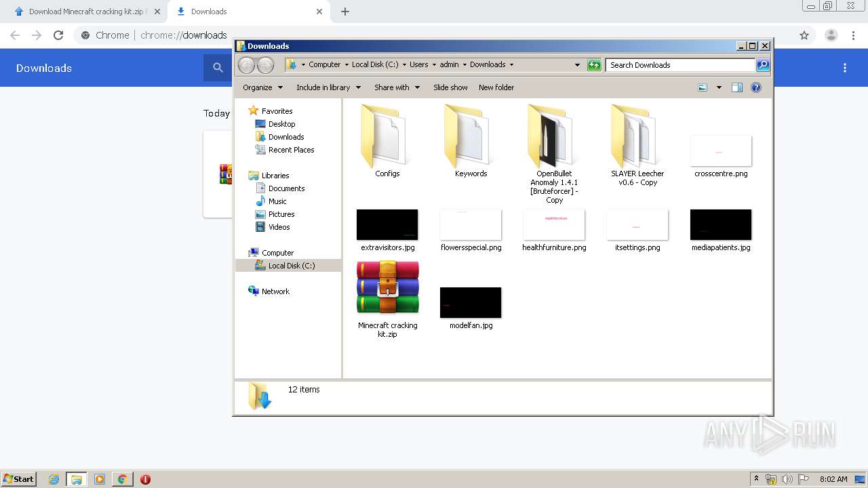Viewport: 868px width, 488px height.
Task: Change the view icon in Explorer
Action: click(x=703, y=87)
